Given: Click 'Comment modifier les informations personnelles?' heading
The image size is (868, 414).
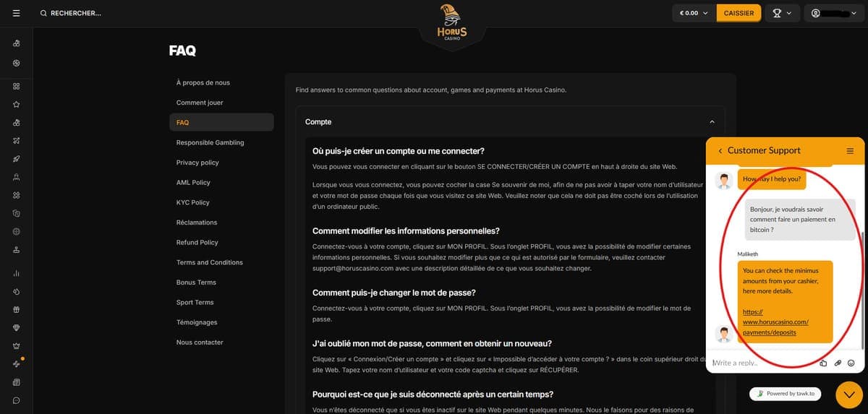Looking at the screenshot, I should [406, 231].
